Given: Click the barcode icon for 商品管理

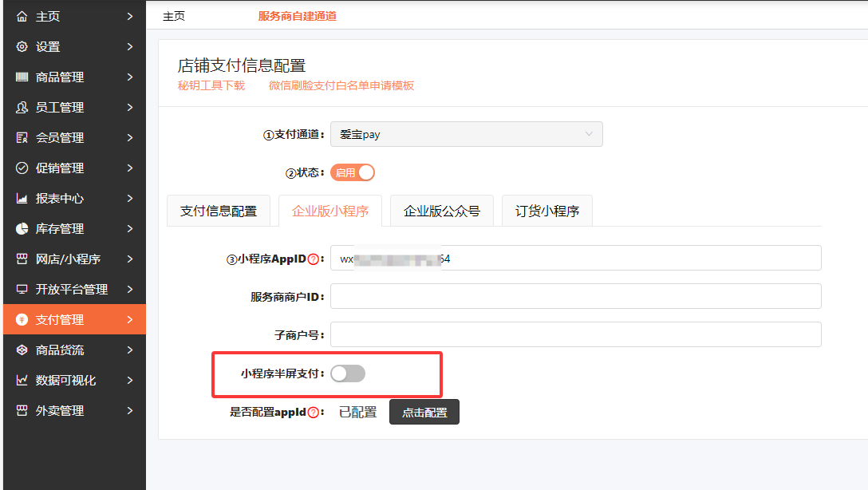Looking at the screenshot, I should 22,77.
